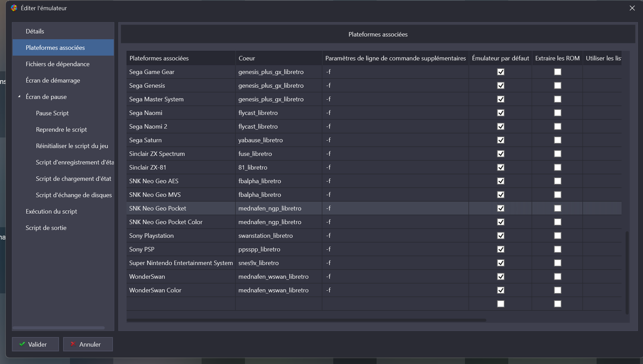Sort by Plateformes associées column header
The width and height of the screenshot is (643, 364).
181,58
